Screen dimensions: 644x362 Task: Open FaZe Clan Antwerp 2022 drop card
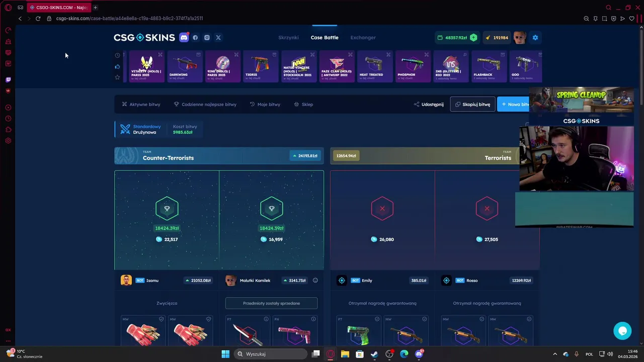(x=337, y=66)
